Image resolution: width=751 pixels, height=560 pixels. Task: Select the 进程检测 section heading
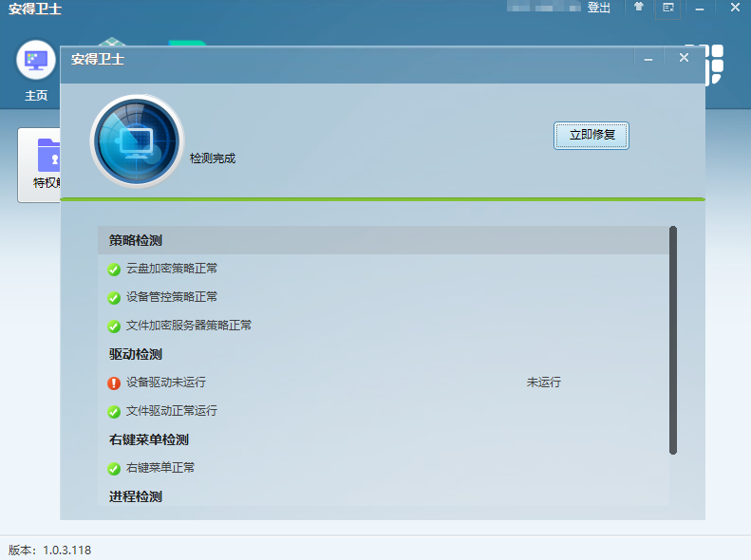pos(136,496)
